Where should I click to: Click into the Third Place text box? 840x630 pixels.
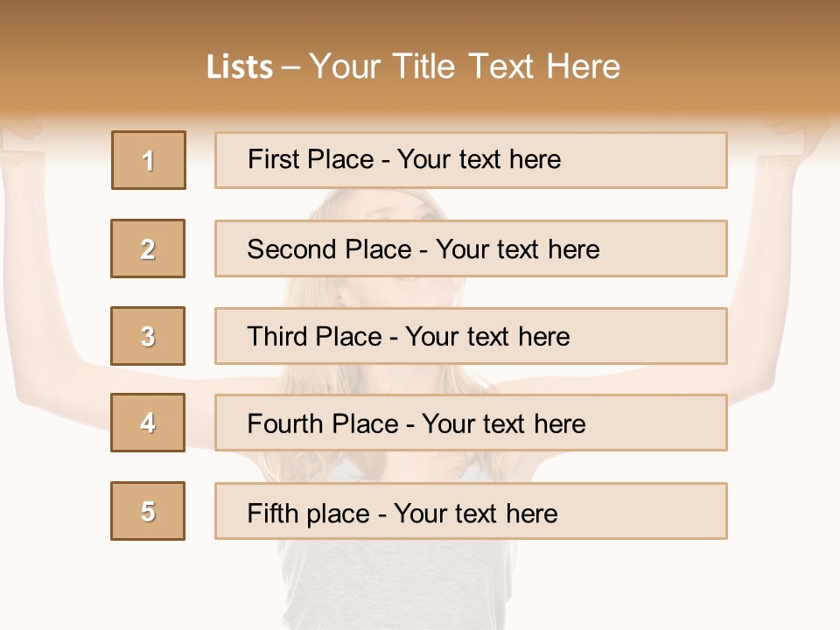tap(471, 336)
